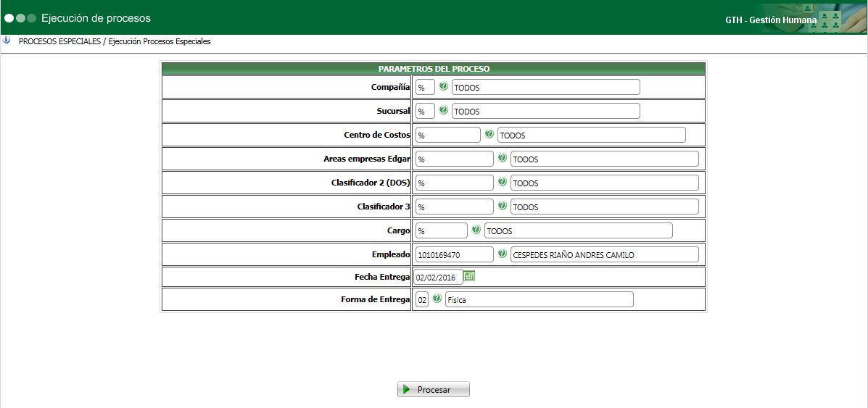
Task: Focus the Forma de Entrega code field 02
Action: click(422, 299)
